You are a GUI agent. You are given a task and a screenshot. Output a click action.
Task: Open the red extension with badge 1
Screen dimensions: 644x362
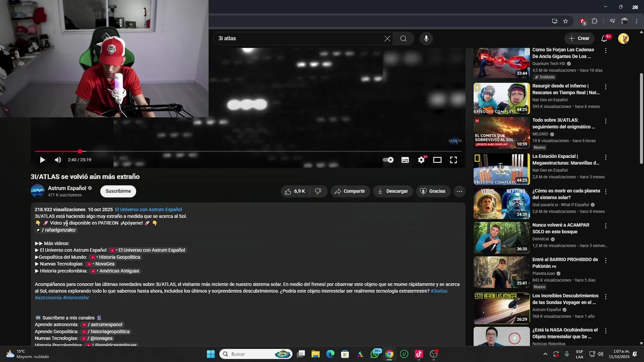tap(583, 21)
